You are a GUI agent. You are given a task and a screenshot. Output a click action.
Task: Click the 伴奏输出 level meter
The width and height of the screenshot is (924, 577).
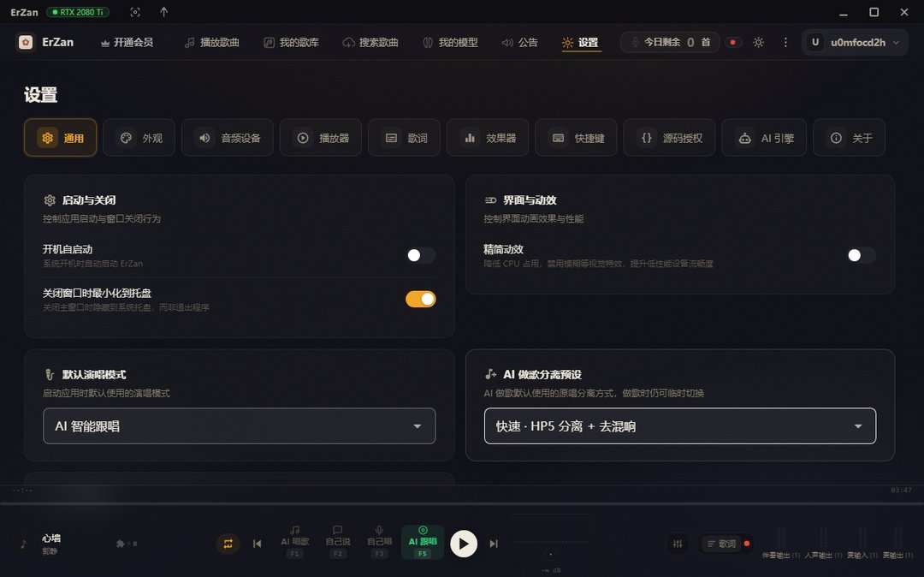[781, 543]
